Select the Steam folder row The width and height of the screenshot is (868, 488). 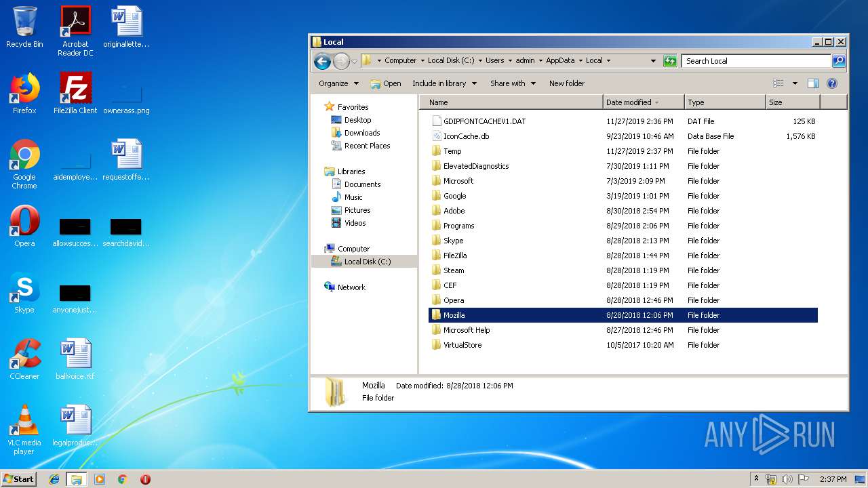tap(623, 270)
